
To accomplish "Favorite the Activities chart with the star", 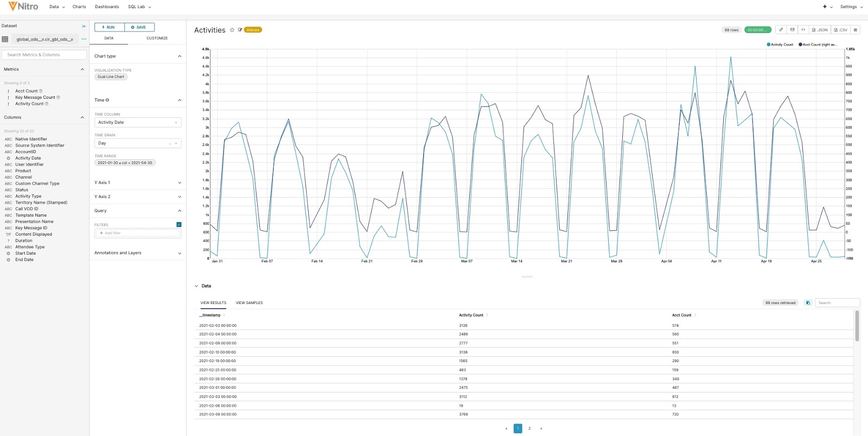I will click(x=232, y=30).
